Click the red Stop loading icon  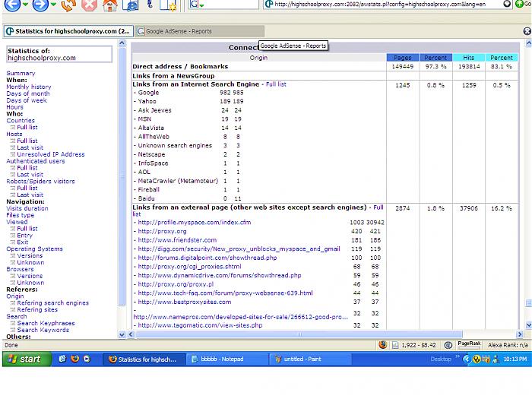point(89,5)
